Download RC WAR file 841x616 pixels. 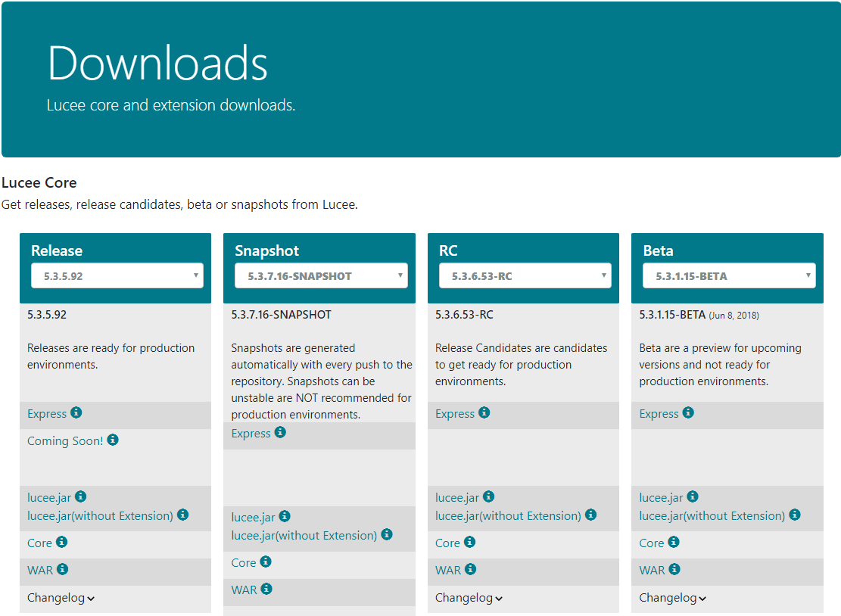click(x=448, y=570)
